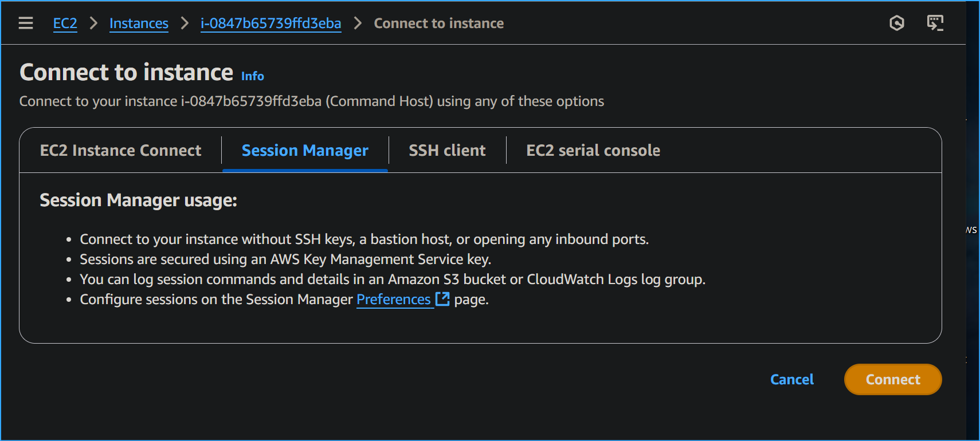980x441 pixels.
Task: Click the 'Connect to instance' page title
Action: click(x=126, y=73)
